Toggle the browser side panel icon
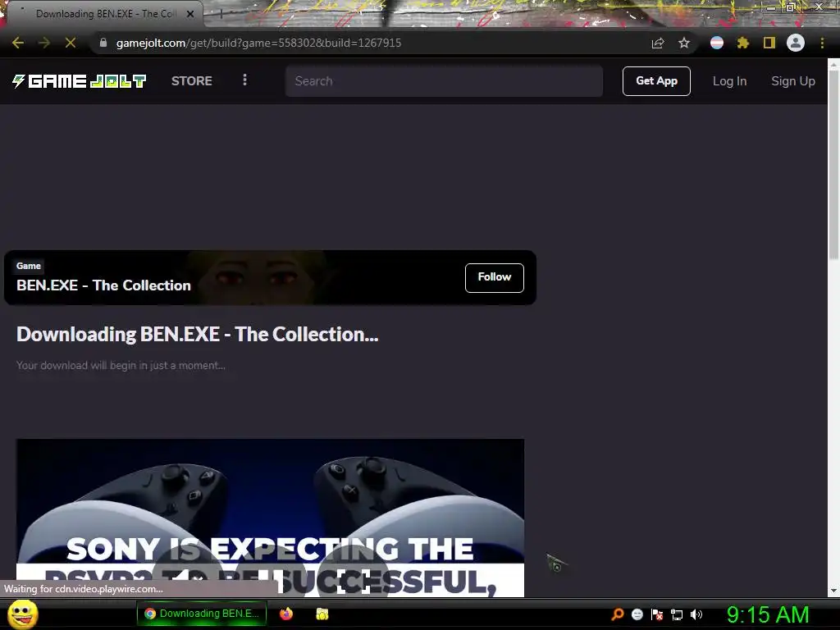The height and width of the screenshot is (630, 840). click(x=769, y=43)
